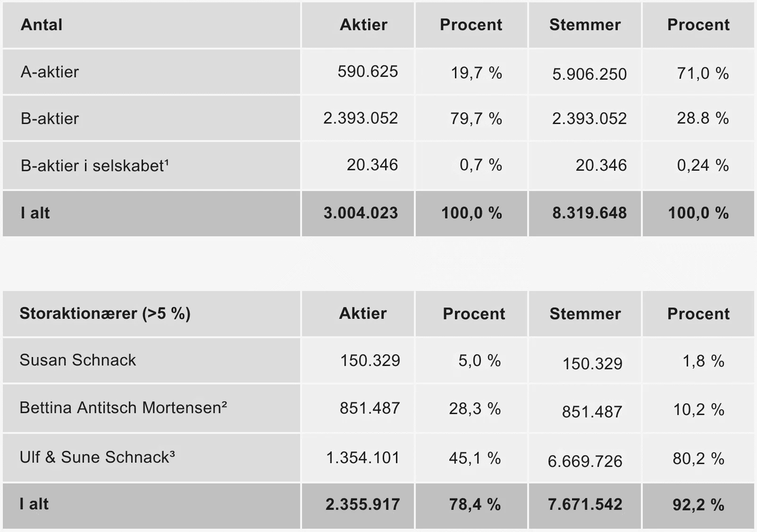
Task: Click the 7.671.542 total votes cell
Action: click(x=585, y=505)
